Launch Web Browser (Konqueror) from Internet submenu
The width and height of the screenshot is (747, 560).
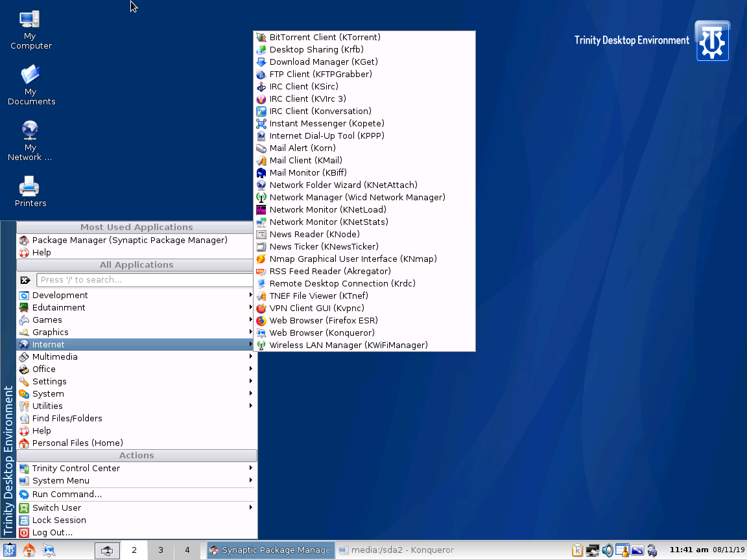(364, 333)
